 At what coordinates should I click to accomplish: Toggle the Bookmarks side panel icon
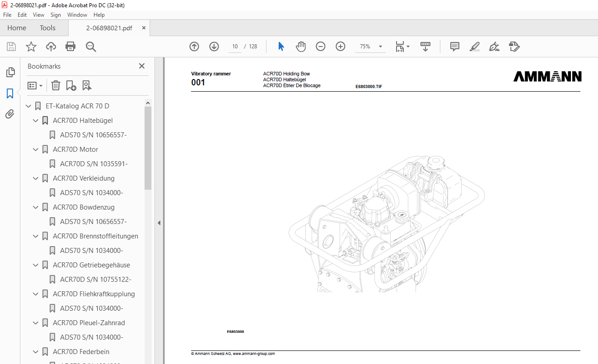(x=10, y=93)
